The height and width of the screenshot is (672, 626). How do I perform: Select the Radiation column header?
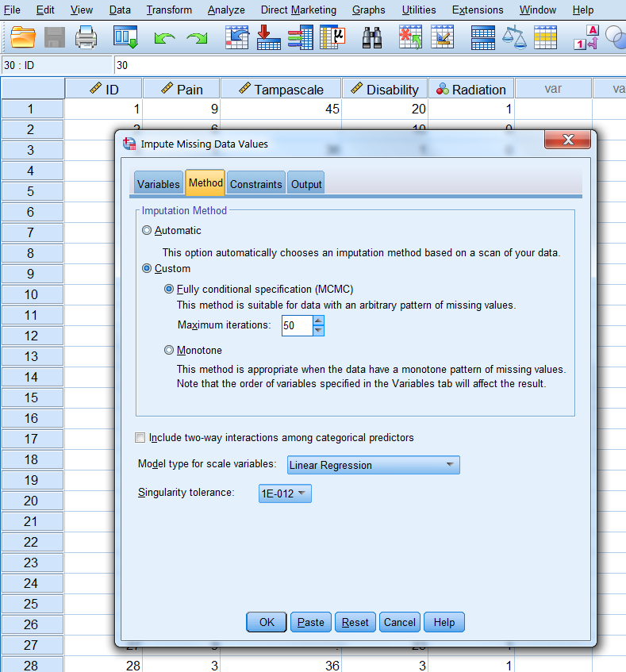[x=471, y=89]
